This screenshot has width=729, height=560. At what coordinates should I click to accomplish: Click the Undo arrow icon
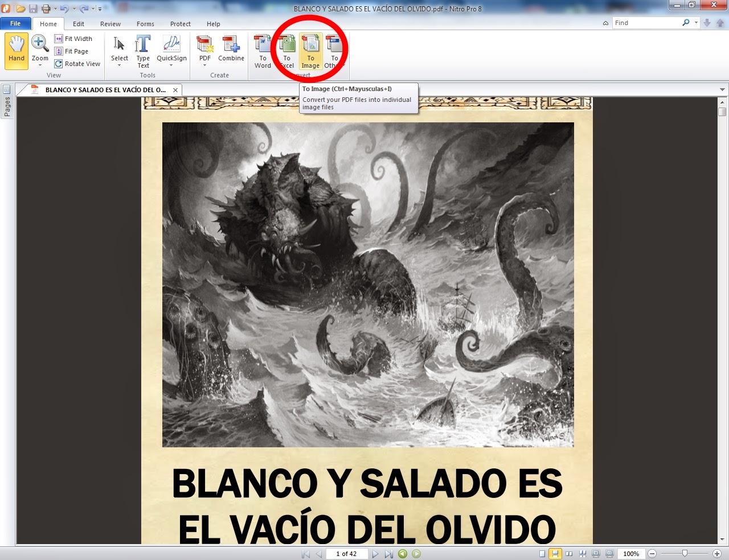64,9
